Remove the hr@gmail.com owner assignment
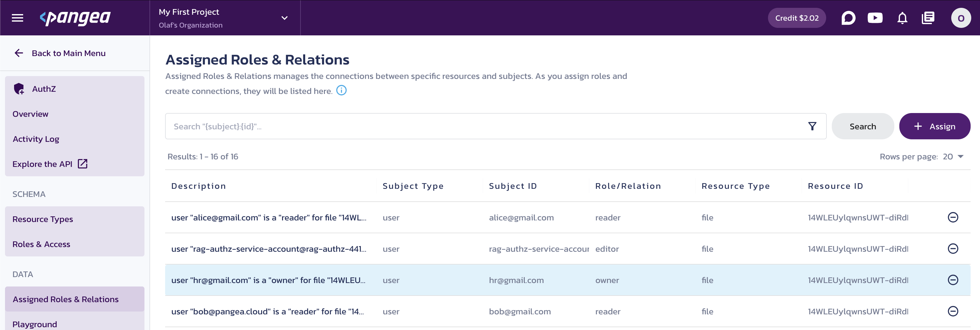This screenshot has height=330, width=980. 952,280
